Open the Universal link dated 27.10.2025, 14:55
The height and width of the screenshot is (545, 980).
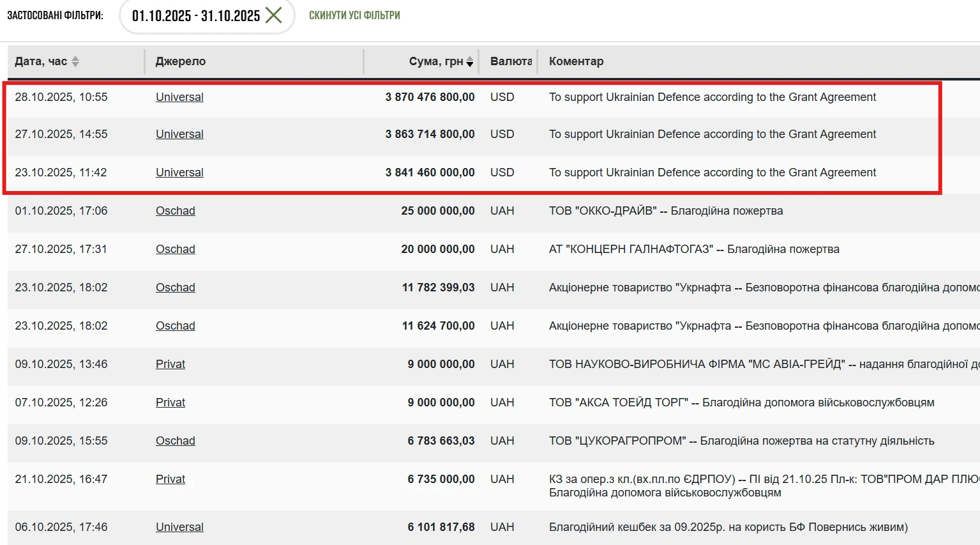click(179, 134)
